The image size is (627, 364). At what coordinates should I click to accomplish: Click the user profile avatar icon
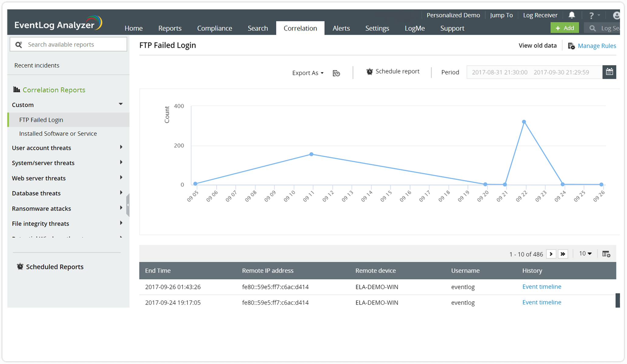pyautogui.click(x=616, y=15)
